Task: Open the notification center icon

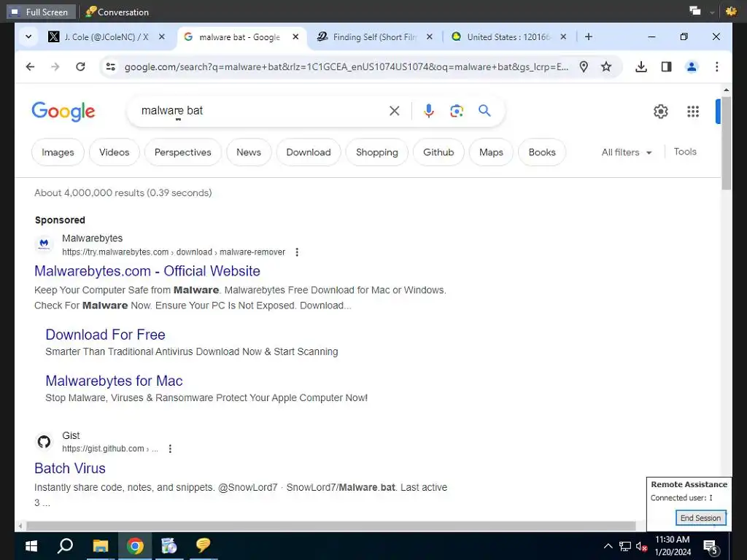Action: pos(710,547)
